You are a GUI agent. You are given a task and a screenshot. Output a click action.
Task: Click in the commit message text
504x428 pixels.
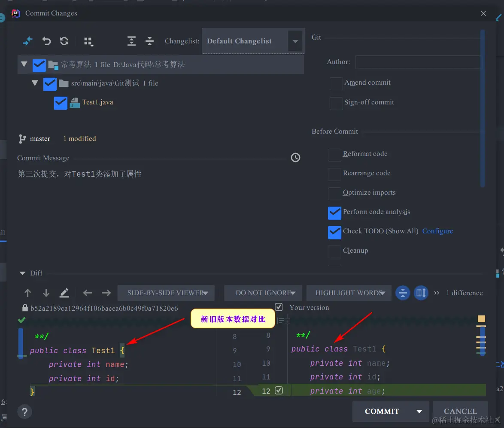pyautogui.click(x=80, y=174)
